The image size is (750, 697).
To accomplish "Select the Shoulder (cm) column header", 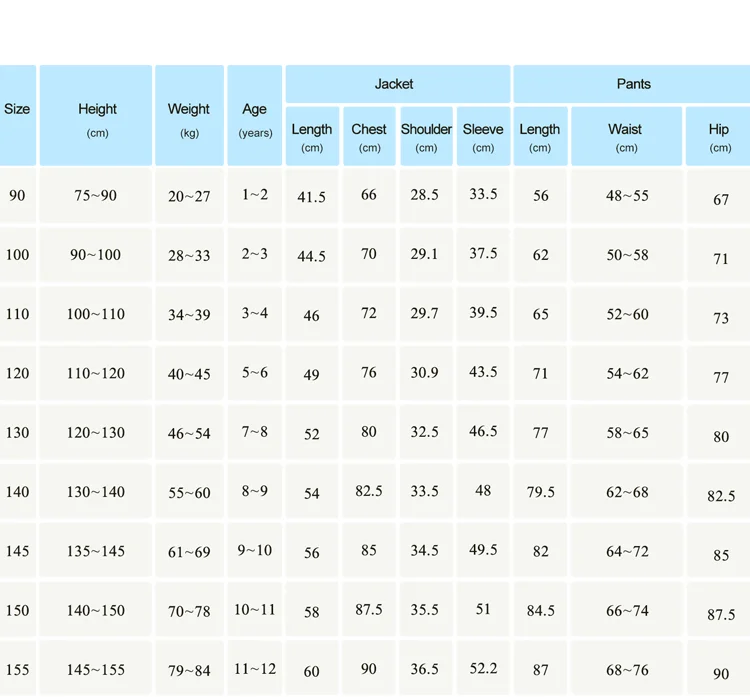I will coord(426,137).
